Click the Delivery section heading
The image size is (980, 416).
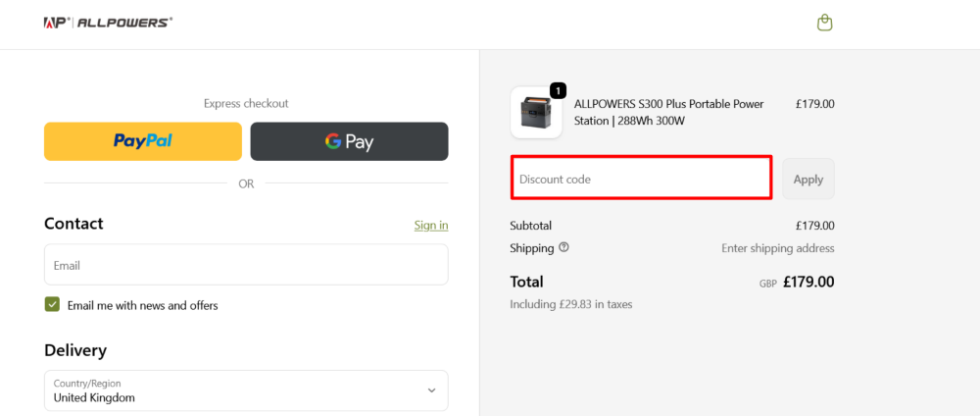(75, 350)
